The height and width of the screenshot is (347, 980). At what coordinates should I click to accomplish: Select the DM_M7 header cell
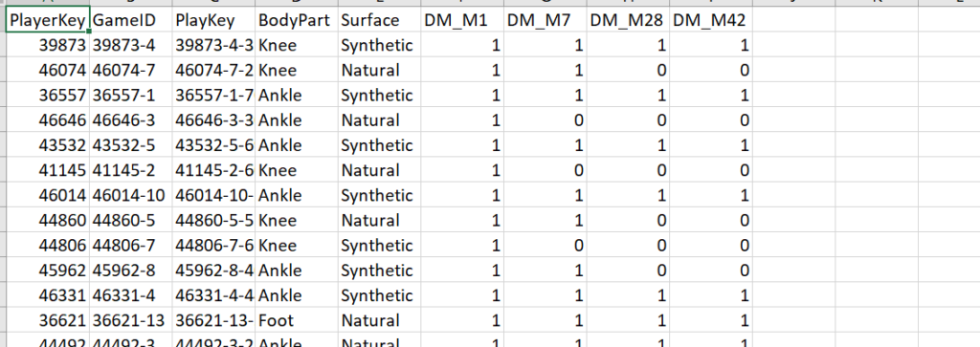click(546, 20)
